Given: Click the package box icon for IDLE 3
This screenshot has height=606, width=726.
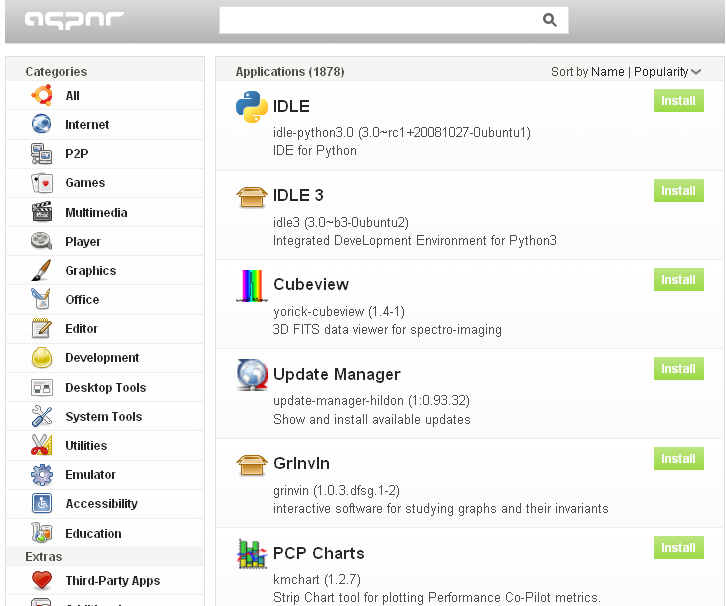Looking at the screenshot, I should coord(252,197).
